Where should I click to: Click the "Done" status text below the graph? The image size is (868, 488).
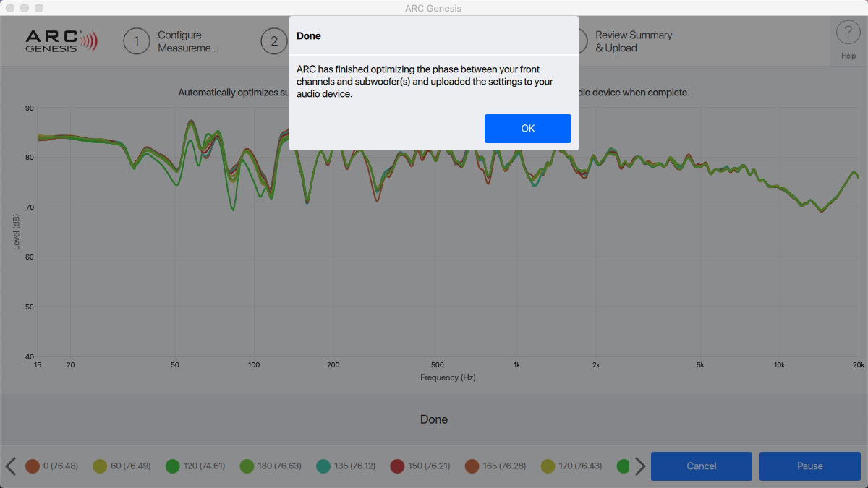(x=434, y=419)
